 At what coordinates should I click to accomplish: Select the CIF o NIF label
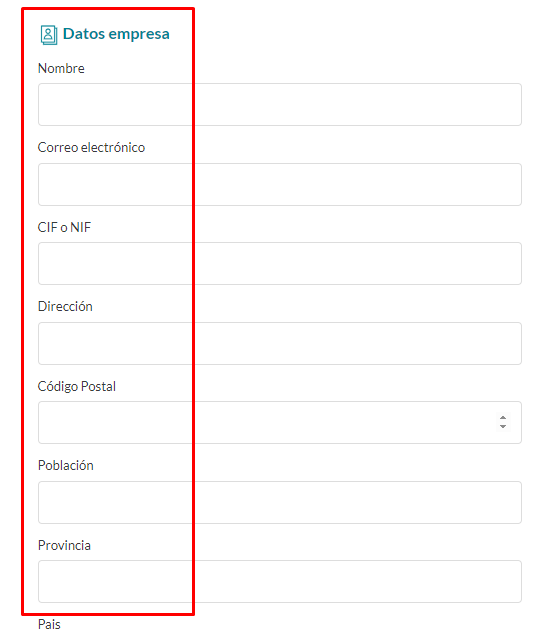[x=64, y=227]
